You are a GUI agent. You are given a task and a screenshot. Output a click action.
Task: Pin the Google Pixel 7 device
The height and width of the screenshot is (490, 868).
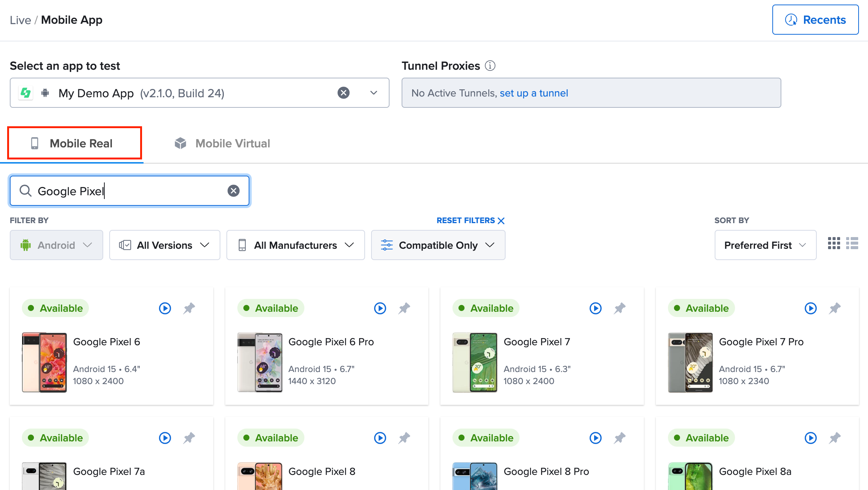[x=620, y=308]
